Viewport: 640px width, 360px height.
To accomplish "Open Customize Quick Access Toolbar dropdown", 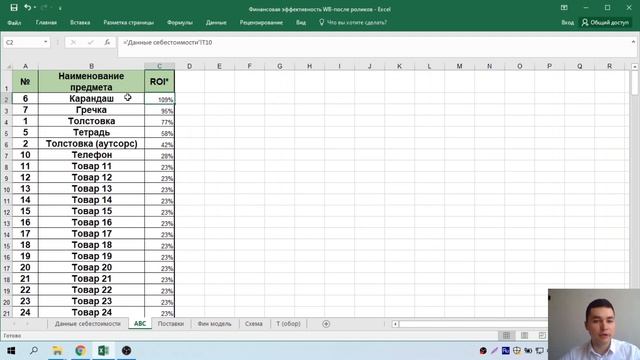I will point(60,8).
